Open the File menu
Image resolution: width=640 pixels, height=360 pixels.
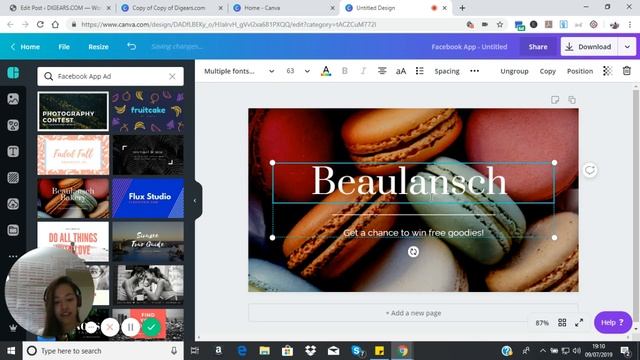coord(64,47)
